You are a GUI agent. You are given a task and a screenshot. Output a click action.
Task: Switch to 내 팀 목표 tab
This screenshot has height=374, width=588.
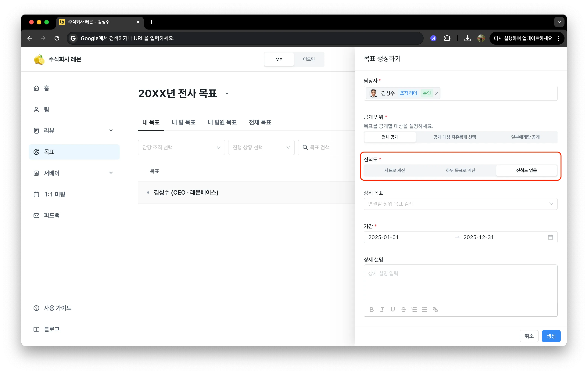click(x=183, y=122)
